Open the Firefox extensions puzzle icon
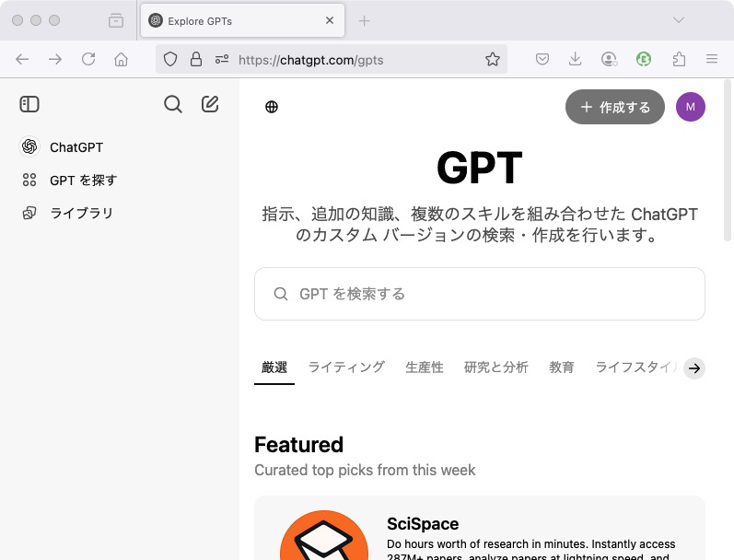The width and height of the screenshot is (734, 560). click(x=679, y=59)
